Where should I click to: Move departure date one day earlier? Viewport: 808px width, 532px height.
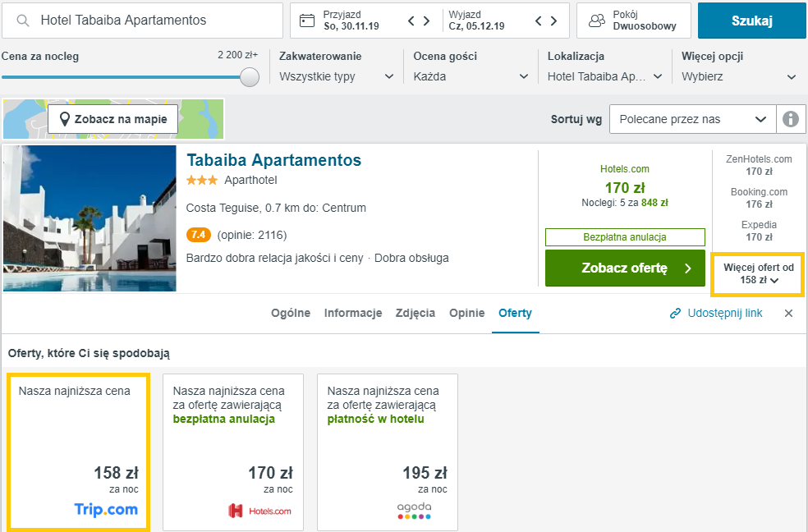(x=539, y=21)
